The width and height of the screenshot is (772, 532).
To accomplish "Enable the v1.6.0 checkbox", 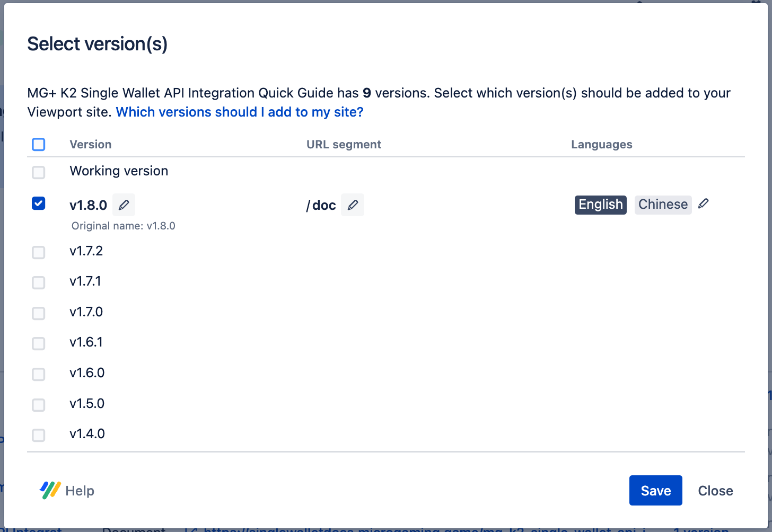I will (39, 374).
